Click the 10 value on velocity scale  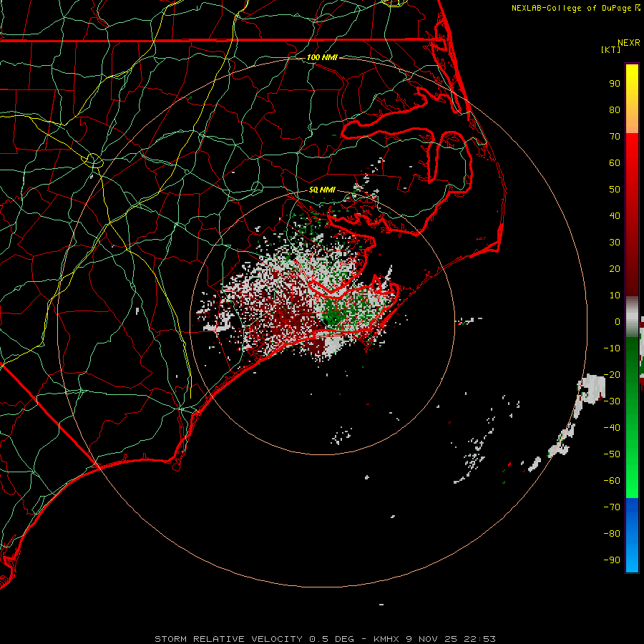[x=615, y=296]
